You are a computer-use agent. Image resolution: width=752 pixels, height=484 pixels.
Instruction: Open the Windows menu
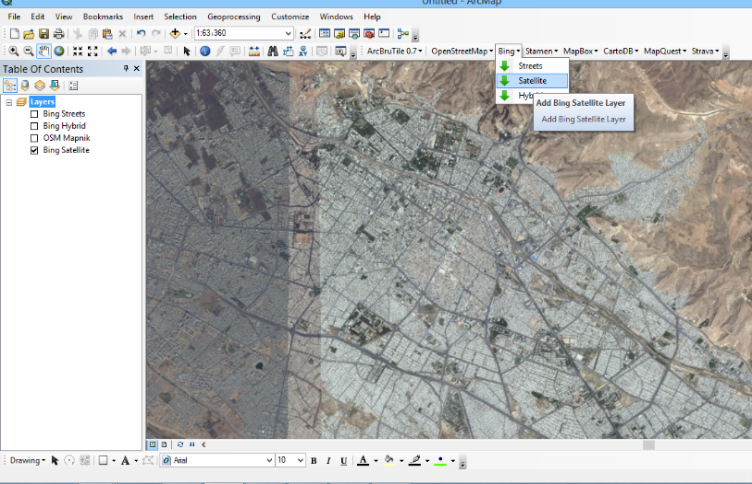[336, 16]
